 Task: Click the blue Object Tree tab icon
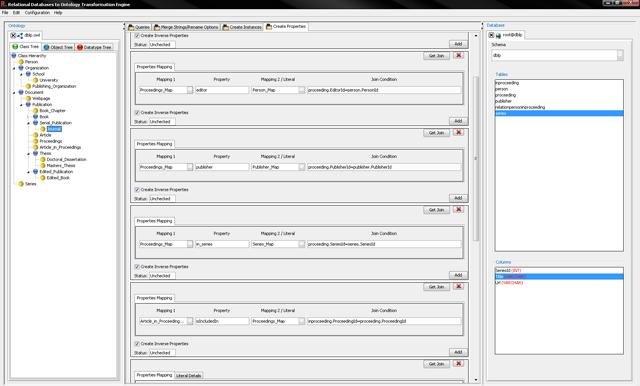(47, 47)
